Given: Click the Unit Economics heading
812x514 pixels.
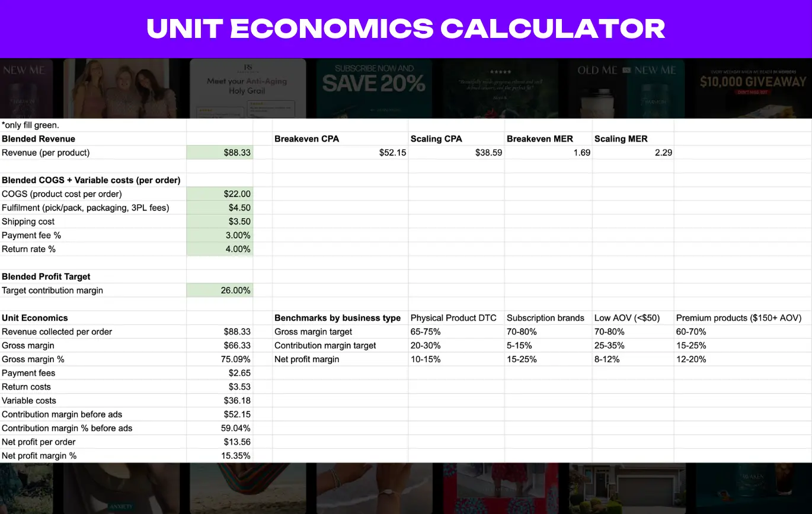Looking at the screenshot, I should [x=35, y=318].
